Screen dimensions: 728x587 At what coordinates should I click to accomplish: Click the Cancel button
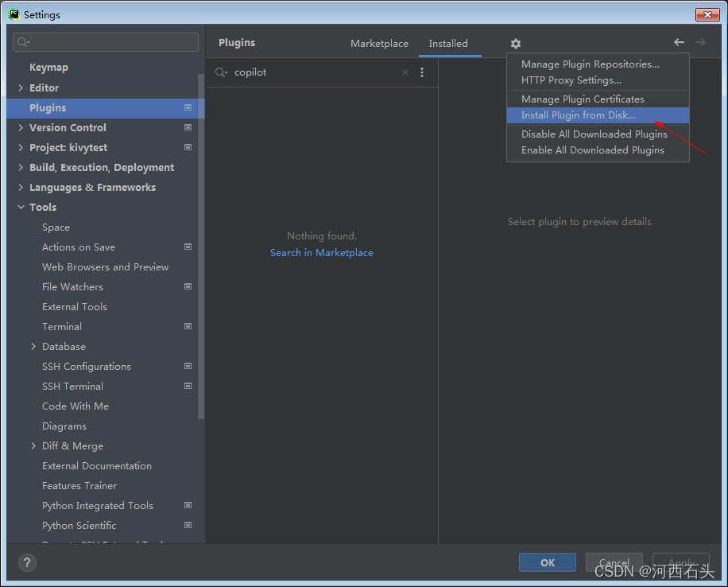pos(614,562)
